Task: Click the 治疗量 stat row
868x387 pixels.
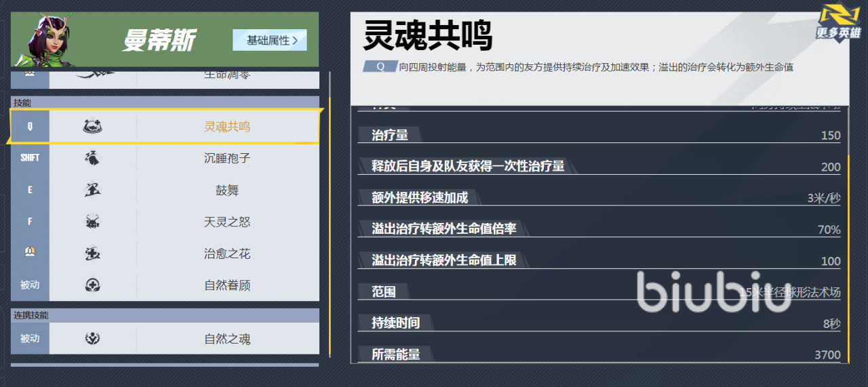Action: tap(599, 135)
